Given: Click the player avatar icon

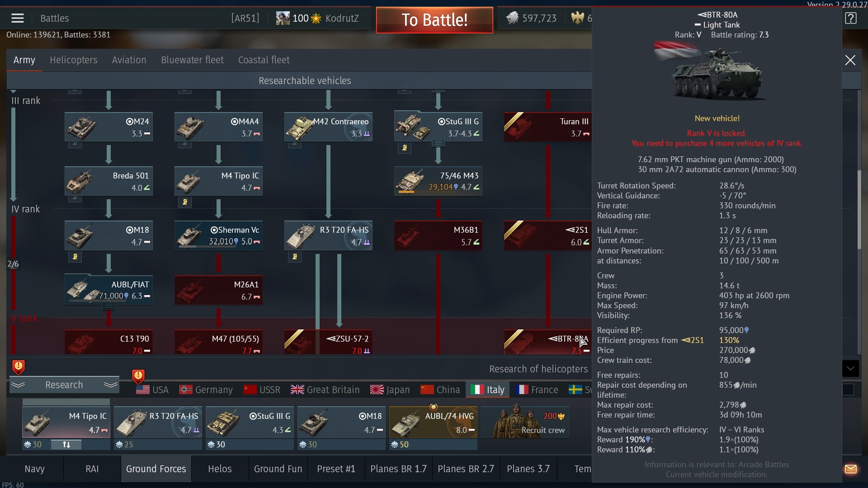Looking at the screenshot, I should click(283, 18).
